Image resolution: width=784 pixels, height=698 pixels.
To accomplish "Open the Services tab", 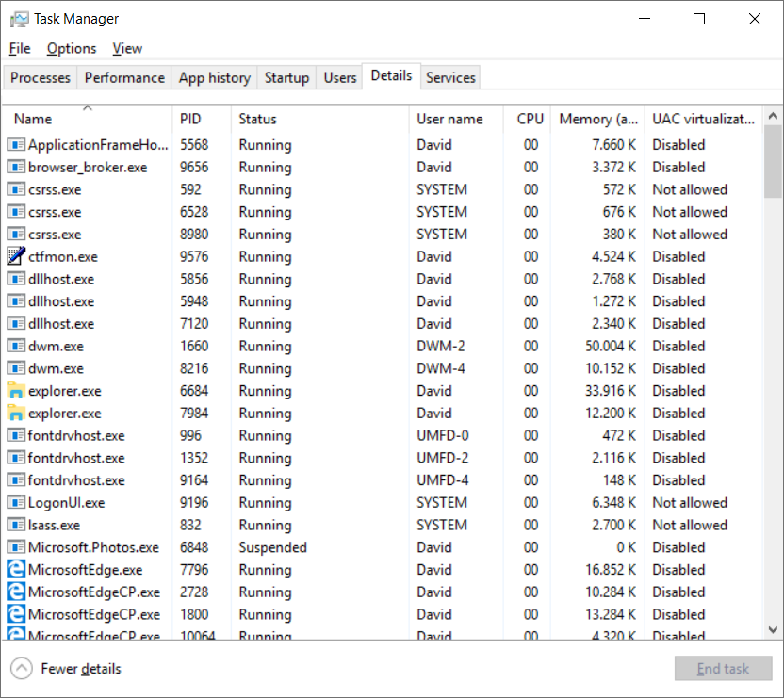I will click(x=450, y=78).
